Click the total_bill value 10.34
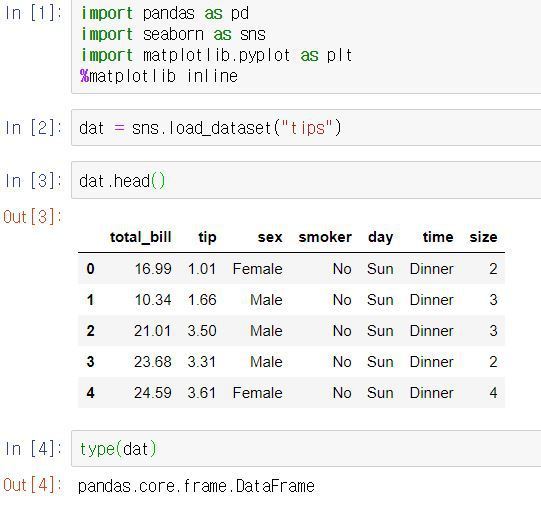 point(153,300)
